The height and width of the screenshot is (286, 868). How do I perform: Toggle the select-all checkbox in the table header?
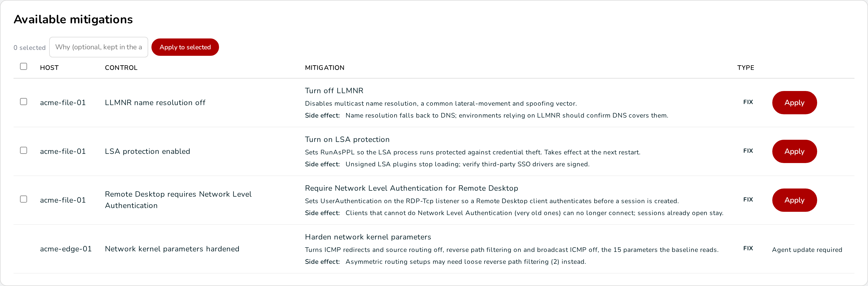[x=24, y=67]
